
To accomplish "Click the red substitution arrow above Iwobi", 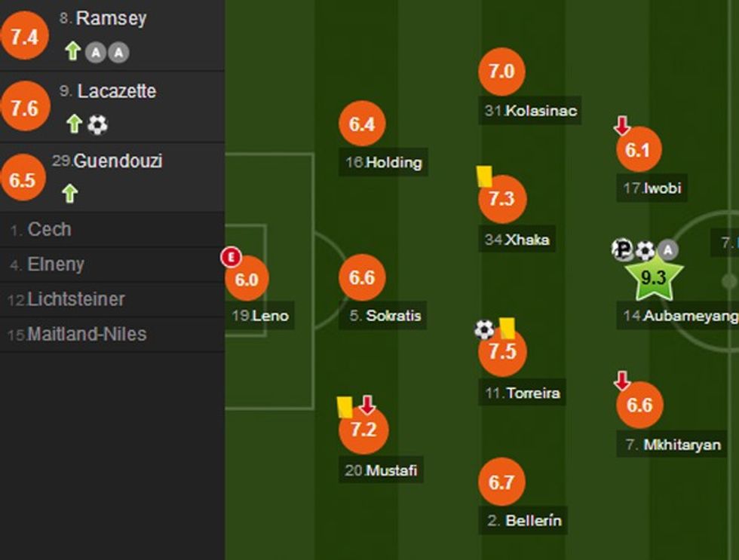I will pos(622,125).
